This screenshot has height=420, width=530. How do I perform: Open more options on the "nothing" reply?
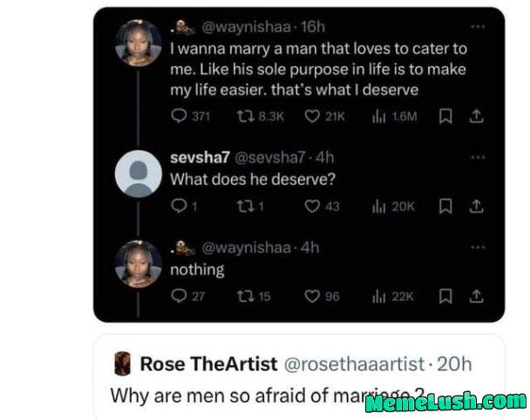(x=477, y=247)
